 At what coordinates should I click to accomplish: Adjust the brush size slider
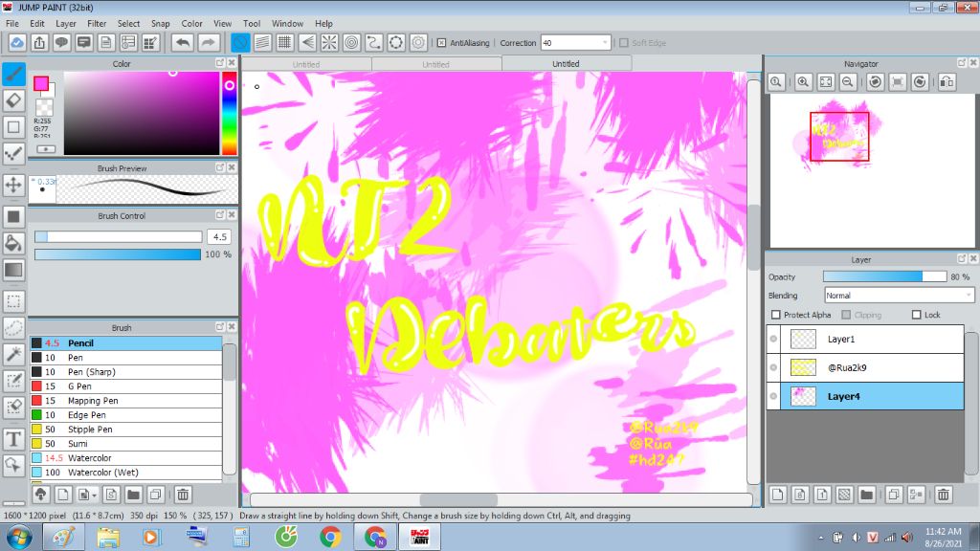(x=118, y=237)
